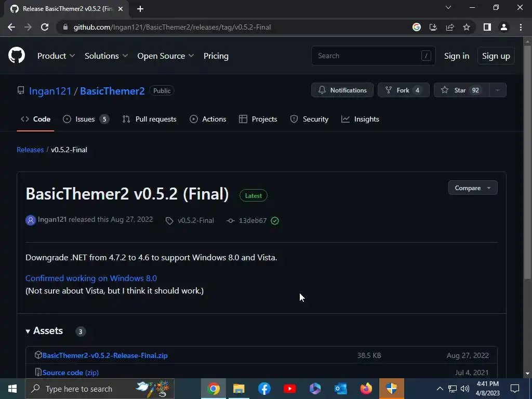
Task: Open a new browser tab
Action: 140,9
